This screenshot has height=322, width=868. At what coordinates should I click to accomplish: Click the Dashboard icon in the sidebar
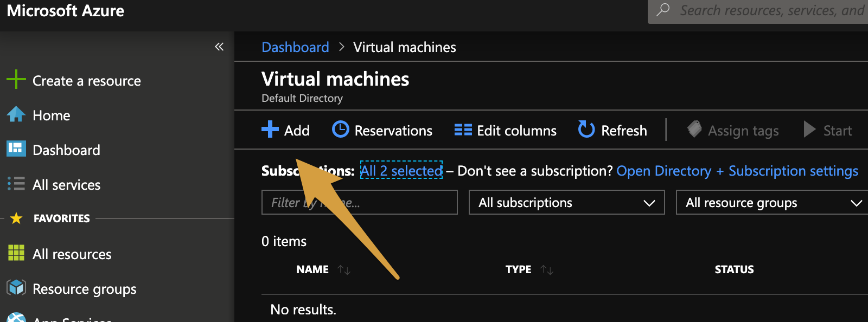pos(16,149)
